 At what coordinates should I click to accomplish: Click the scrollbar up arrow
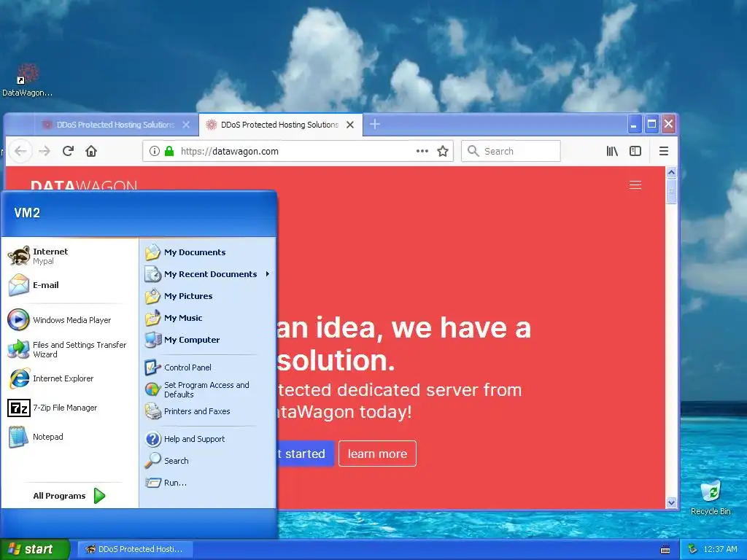[x=671, y=172]
